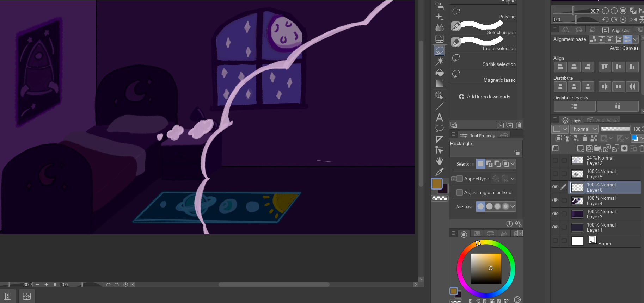Select the Balloon tool
The image size is (644, 303).
(440, 128)
